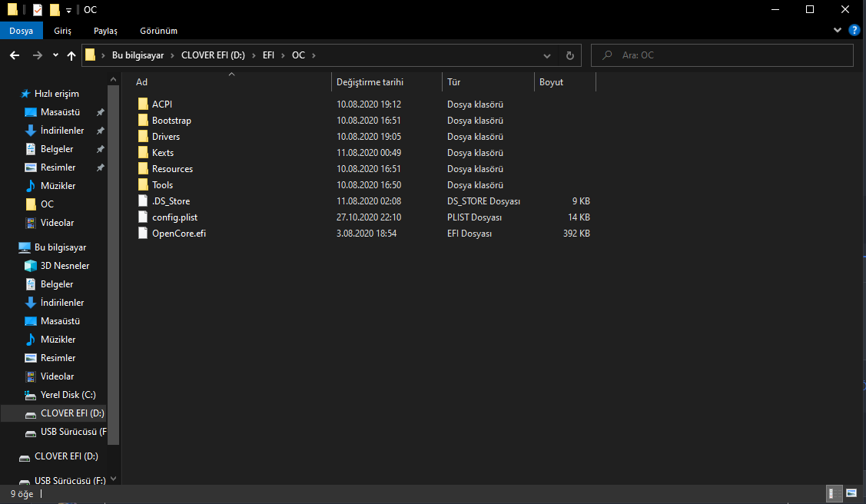Go up one folder level

pos(71,55)
